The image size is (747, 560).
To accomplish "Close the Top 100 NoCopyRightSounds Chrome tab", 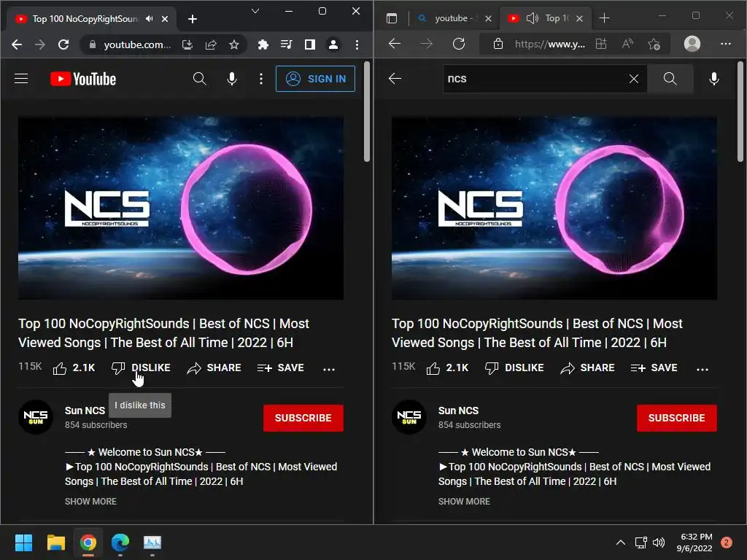I will pos(165,19).
